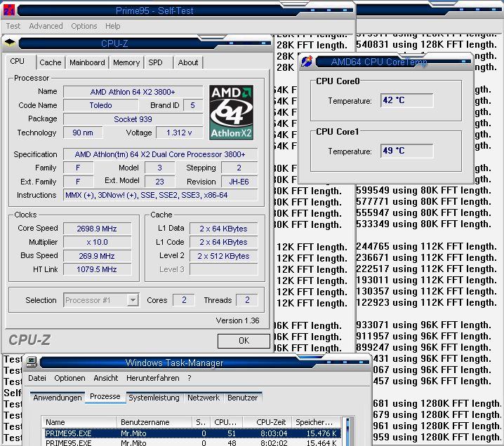Click the Prime95 line 933071 using 96K FFT

tap(424, 325)
